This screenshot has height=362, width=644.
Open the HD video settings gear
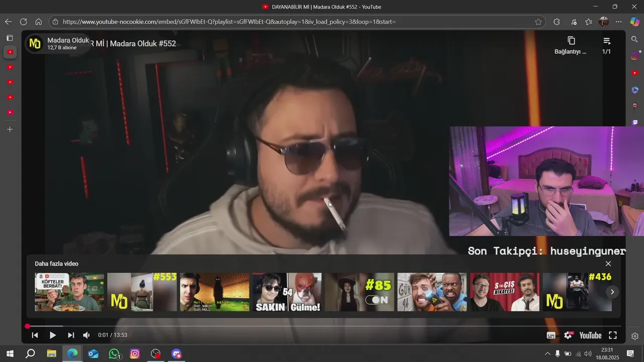pyautogui.click(x=569, y=335)
